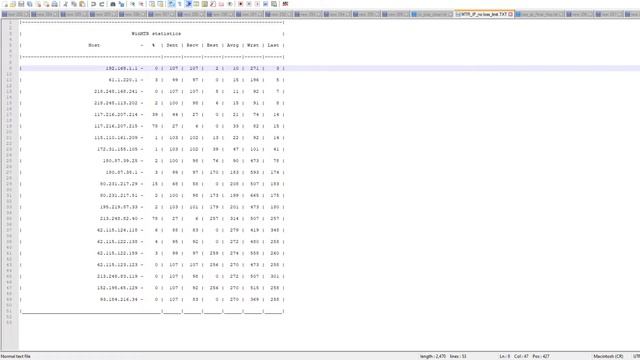Open the Function List panel icon
The image size is (640, 360).
point(213,4)
